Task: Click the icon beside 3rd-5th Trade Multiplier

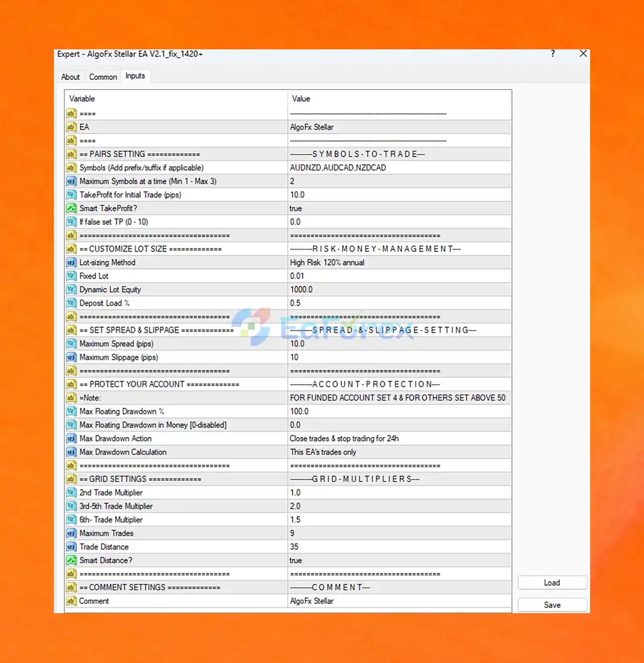Action: click(x=71, y=507)
